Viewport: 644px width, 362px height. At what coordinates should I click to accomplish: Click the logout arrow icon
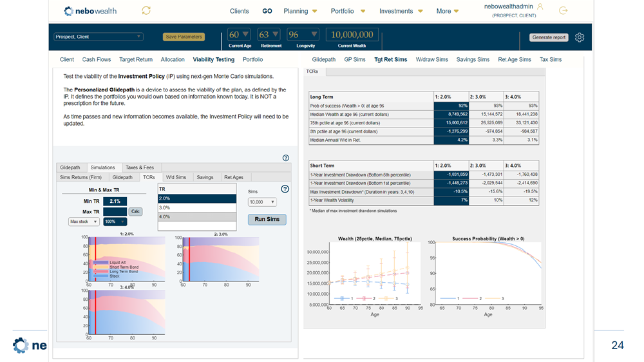(x=563, y=10)
